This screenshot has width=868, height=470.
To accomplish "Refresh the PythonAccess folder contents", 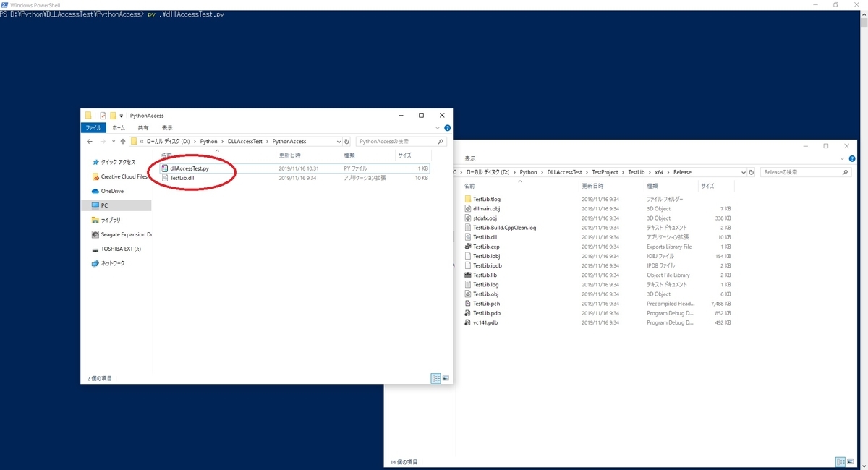I will pyautogui.click(x=346, y=141).
